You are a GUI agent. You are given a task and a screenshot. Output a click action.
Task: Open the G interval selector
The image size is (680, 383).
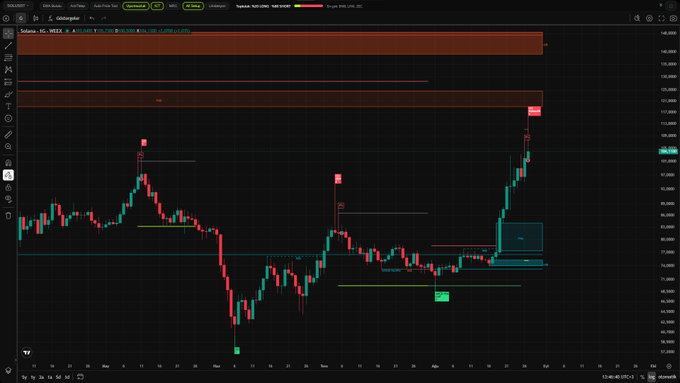pos(20,18)
